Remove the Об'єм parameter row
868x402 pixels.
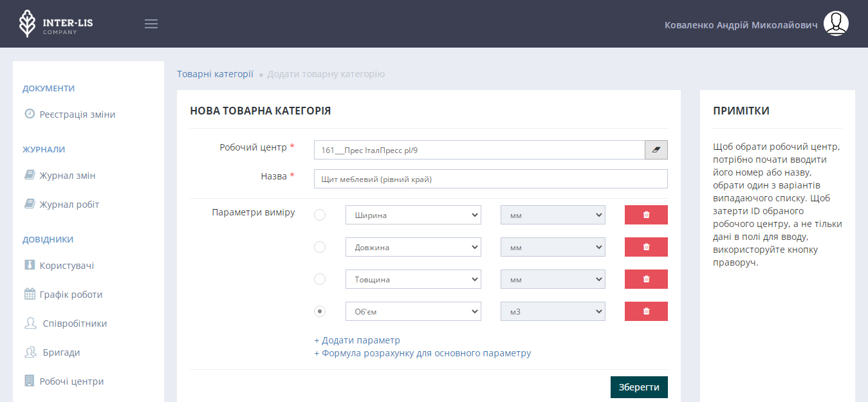point(646,311)
